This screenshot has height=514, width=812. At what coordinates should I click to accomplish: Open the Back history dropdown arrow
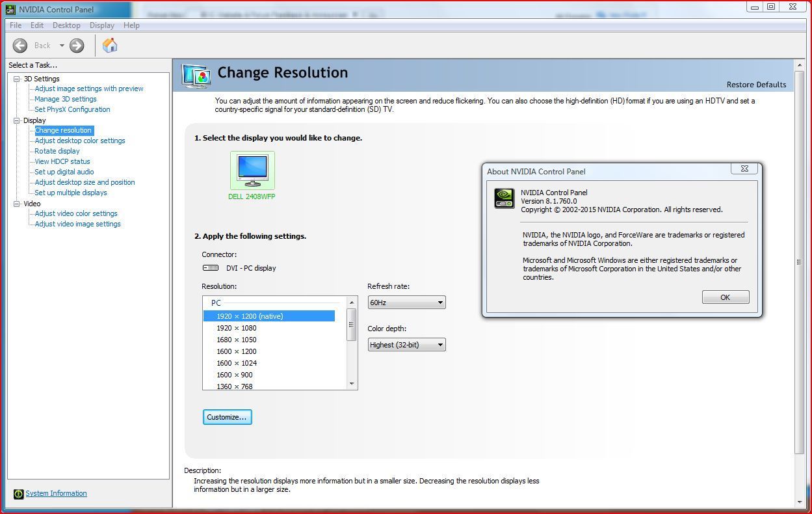tap(62, 46)
